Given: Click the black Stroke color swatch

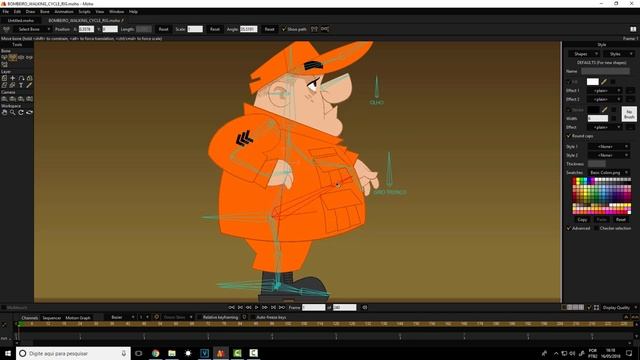Looking at the screenshot, I should pyautogui.click(x=593, y=110).
